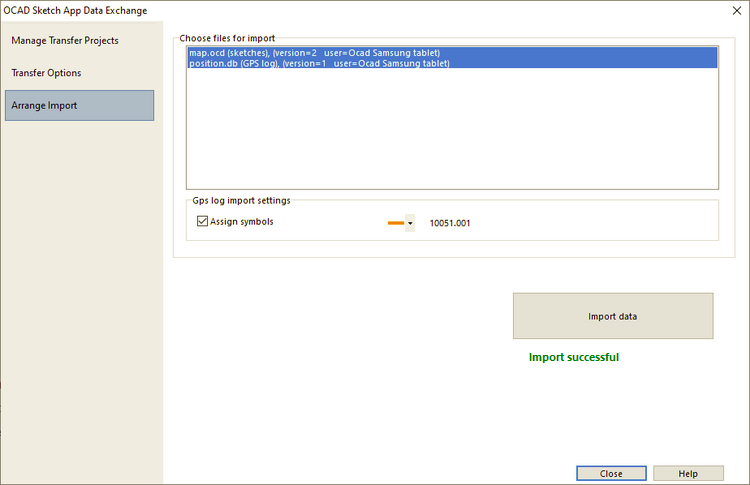The width and height of the screenshot is (750, 485).
Task: Select the map.ocd sketches file entry
Action: coord(452,53)
